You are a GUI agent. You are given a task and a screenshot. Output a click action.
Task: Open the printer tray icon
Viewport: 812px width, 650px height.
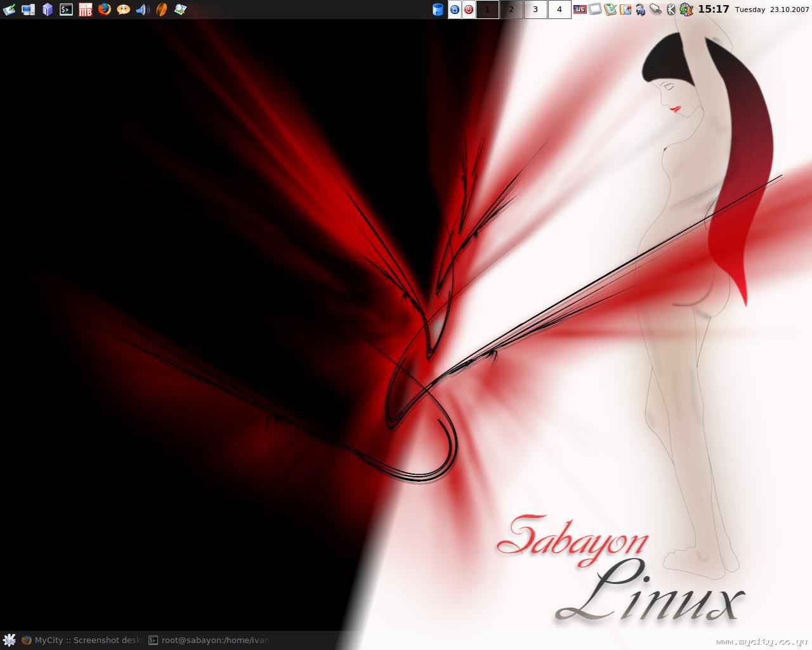click(641, 10)
